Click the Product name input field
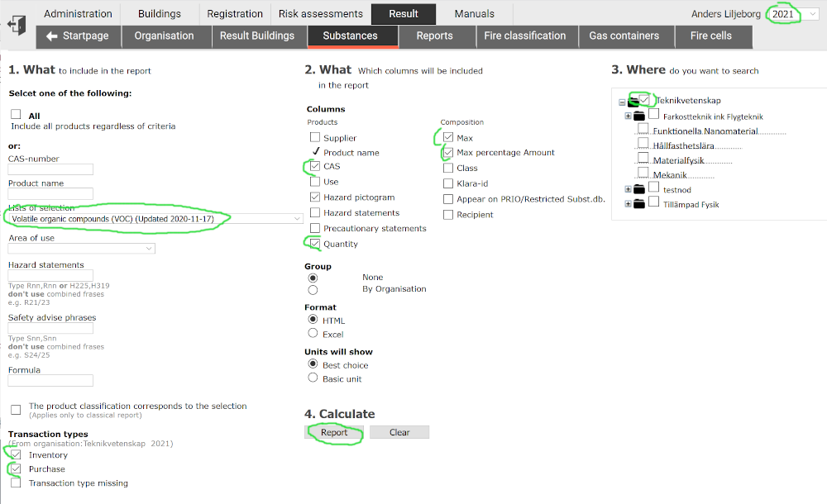The image size is (827, 504). click(x=50, y=193)
